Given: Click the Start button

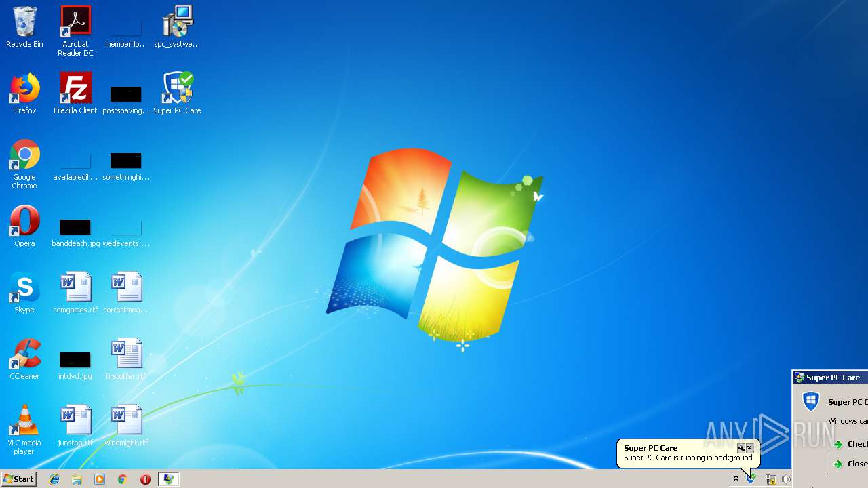Looking at the screenshot, I should [x=18, y=479].
